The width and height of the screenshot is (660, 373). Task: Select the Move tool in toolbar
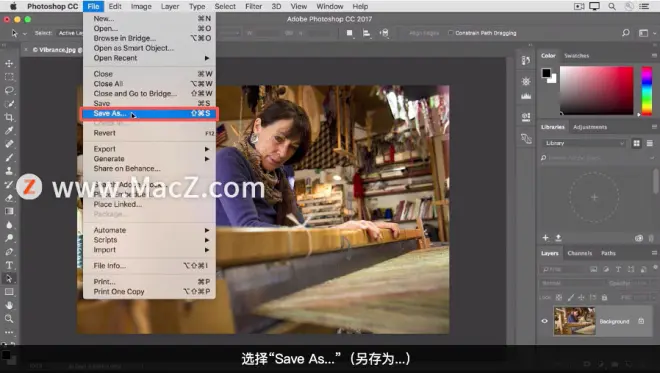tap(9, 63)
